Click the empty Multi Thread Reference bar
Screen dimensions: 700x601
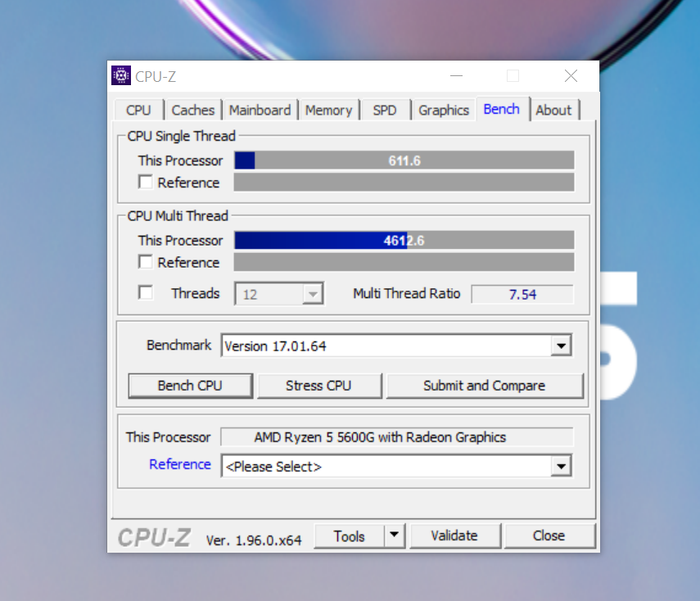coord(404,262)
